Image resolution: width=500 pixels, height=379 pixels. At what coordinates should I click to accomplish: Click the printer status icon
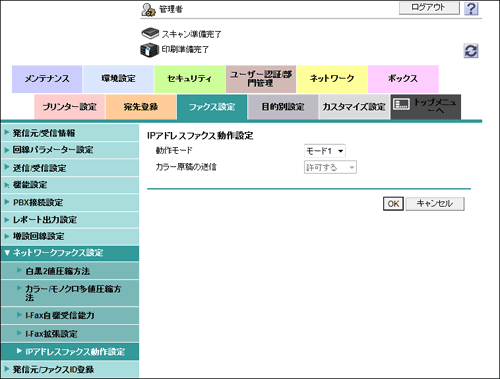click(149, 50)
